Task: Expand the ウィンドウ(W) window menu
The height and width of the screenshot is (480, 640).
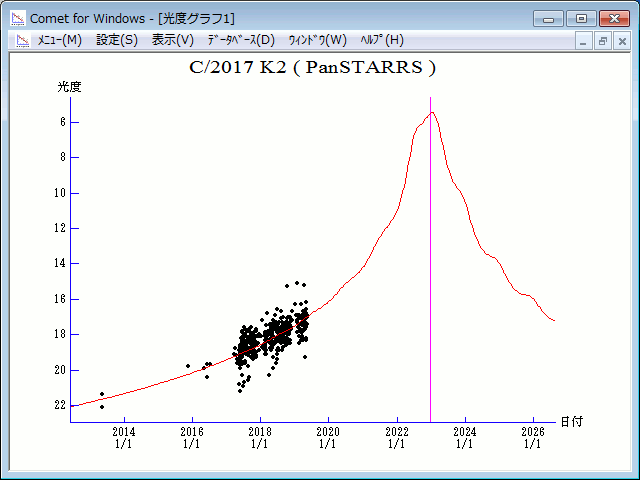Action: (x=317, y=40)
